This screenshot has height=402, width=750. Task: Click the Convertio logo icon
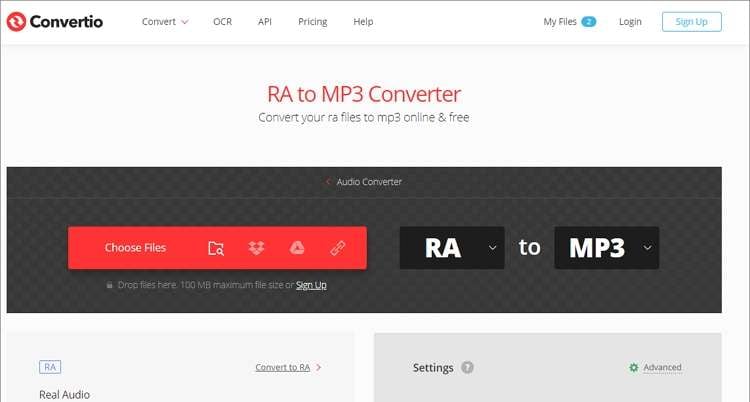pyautogui.click(x=16, y=22)
